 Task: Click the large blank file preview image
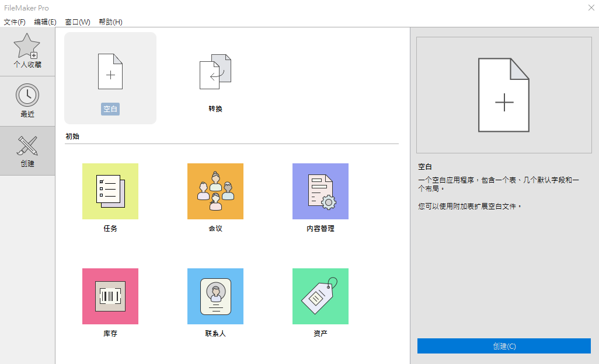click(504, 95)
